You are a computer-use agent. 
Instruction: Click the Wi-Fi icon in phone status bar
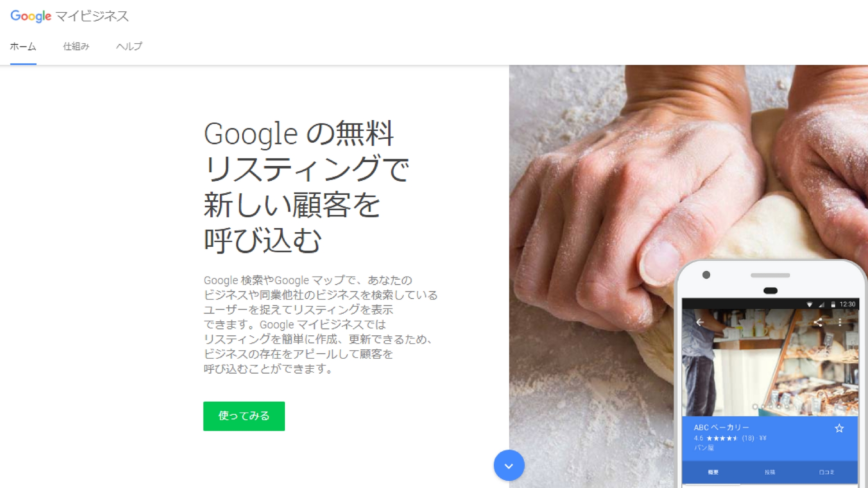point(810,305)
